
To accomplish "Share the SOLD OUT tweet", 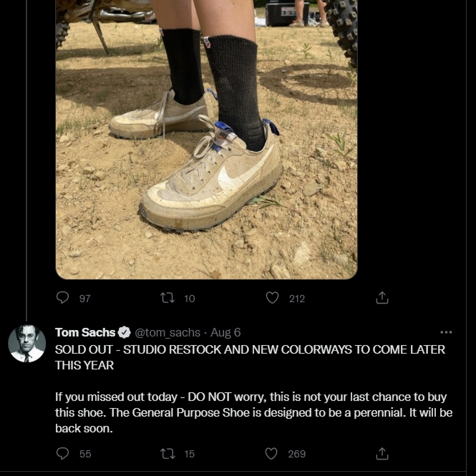I will (382, 454).
